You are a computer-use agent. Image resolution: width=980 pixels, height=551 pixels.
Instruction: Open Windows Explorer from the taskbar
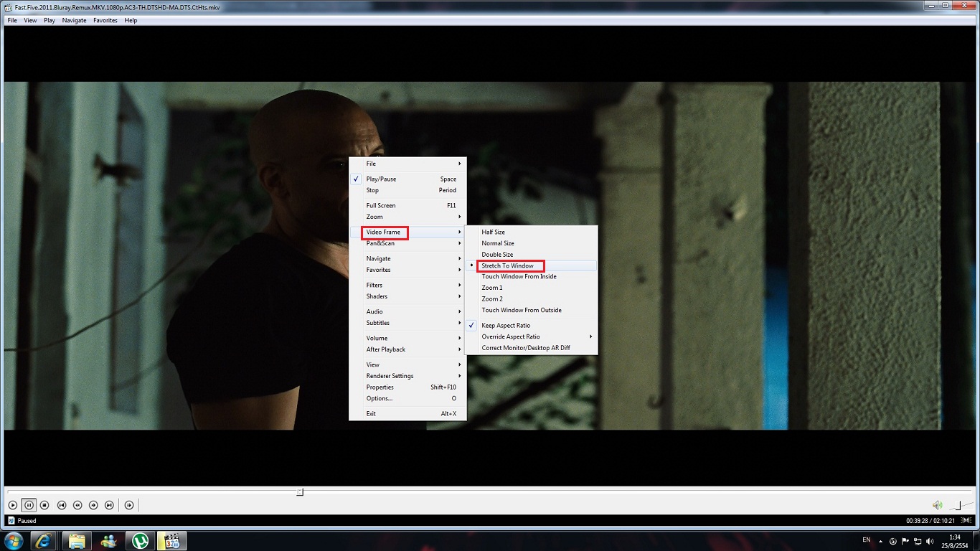[x=77, y=540]
